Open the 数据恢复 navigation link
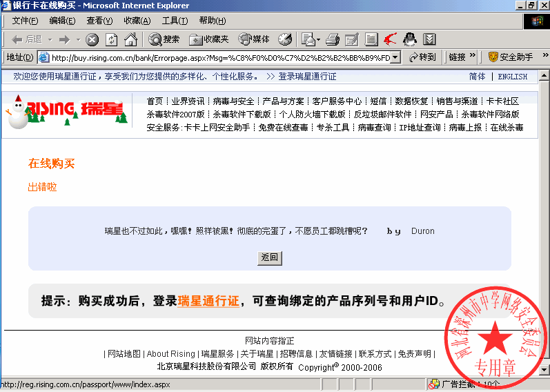Screen dimensions: 550x392 (x=411, y=101)
